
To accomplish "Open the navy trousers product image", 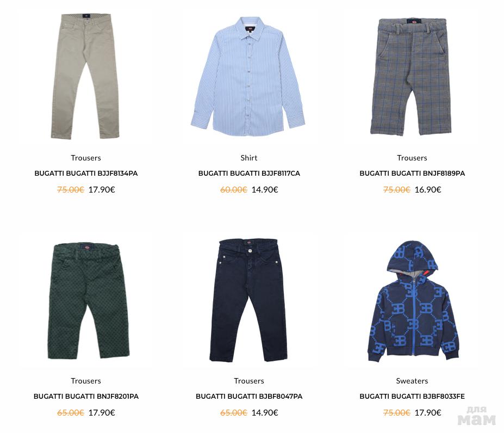I will pos(248,300).
